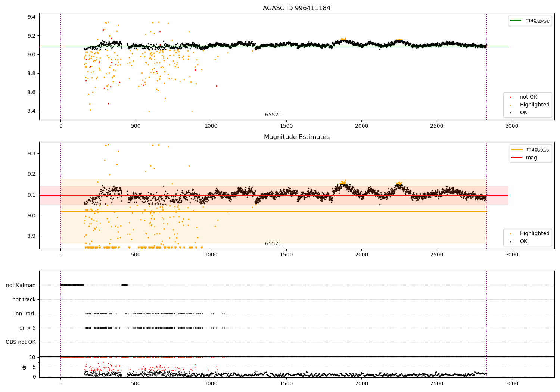Image resolution: width=560 pixels, height=392 pixels.
Task: Click the 'Ion. rad.' row label
Action: coord(25,314)
